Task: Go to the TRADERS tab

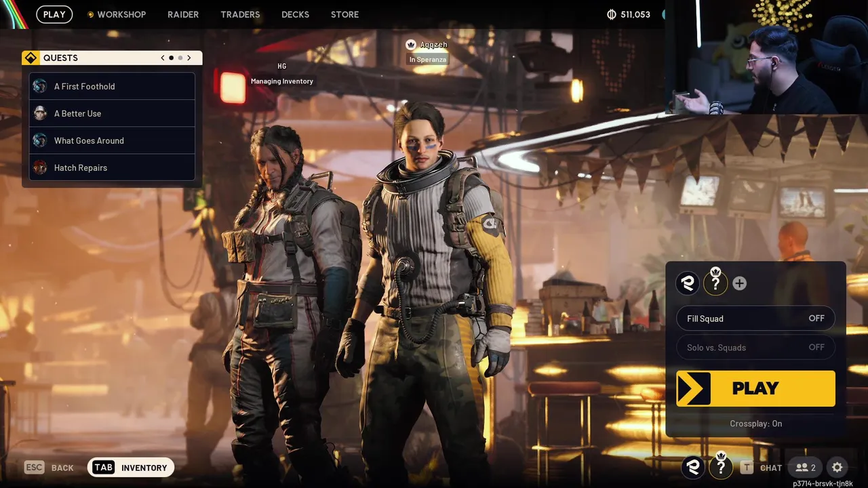Action: (x=240, y=14)
